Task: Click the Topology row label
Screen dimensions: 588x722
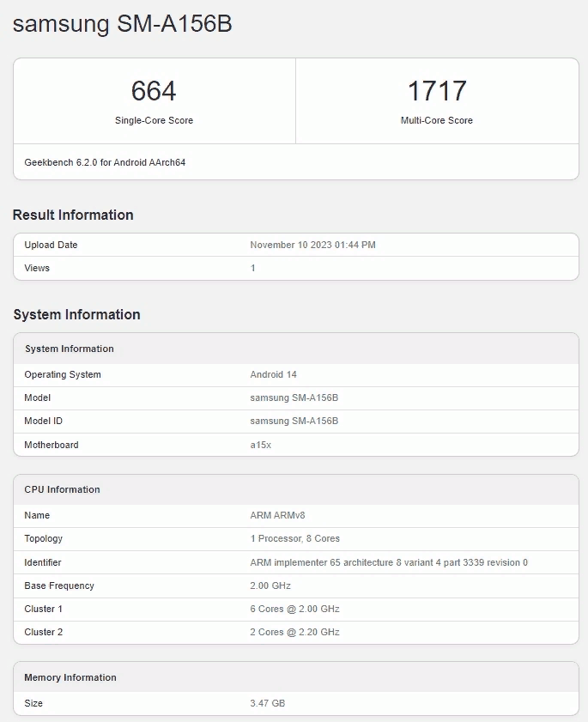Action: [43, 539]
